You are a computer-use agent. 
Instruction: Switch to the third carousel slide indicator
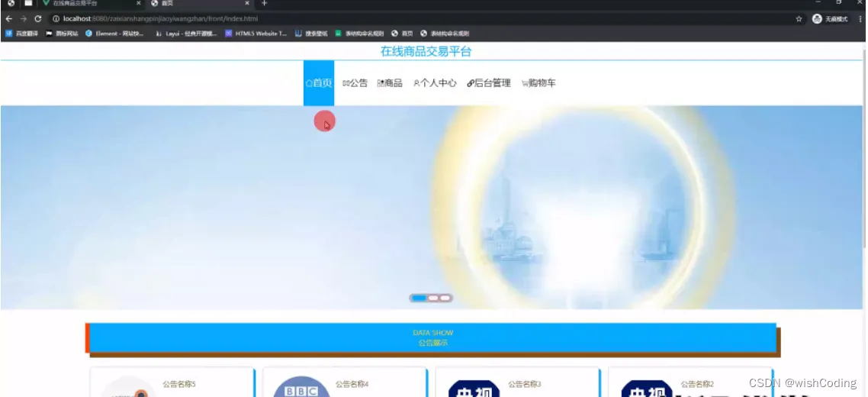(x=445, y=299)
